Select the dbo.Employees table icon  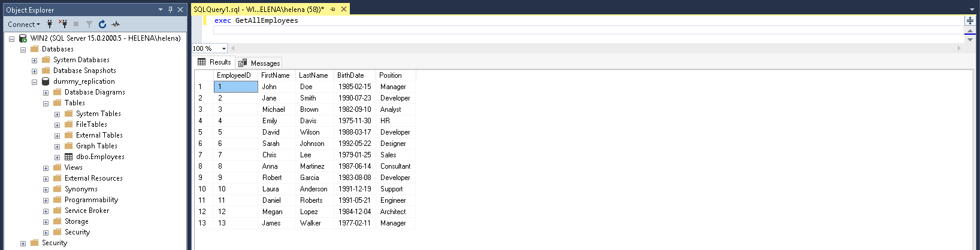(69, 157)
